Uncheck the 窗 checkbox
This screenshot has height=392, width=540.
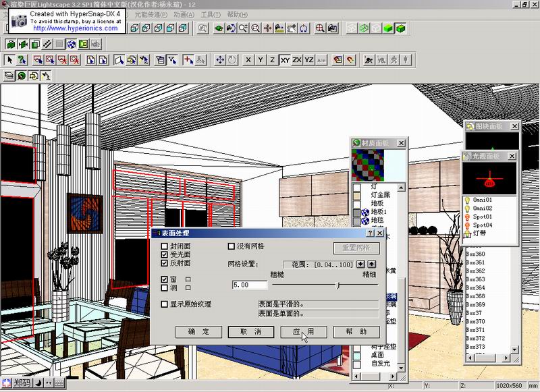coord(164,279)
